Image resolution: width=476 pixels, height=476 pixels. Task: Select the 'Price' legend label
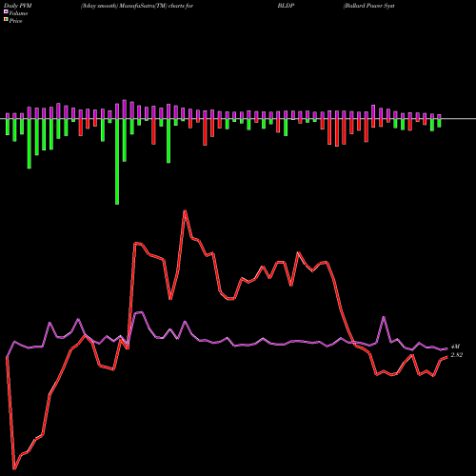coord(15,21)
